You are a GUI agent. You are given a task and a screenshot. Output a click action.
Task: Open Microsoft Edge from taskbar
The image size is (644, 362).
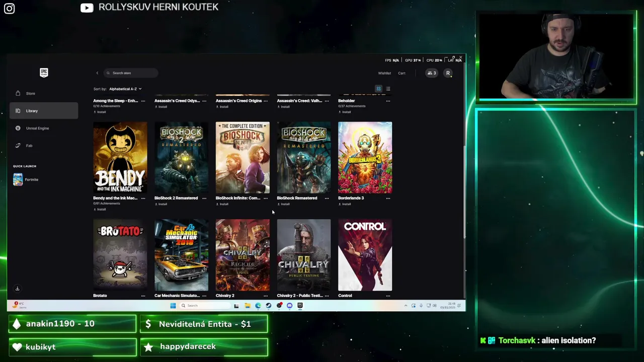click(258, 306)
